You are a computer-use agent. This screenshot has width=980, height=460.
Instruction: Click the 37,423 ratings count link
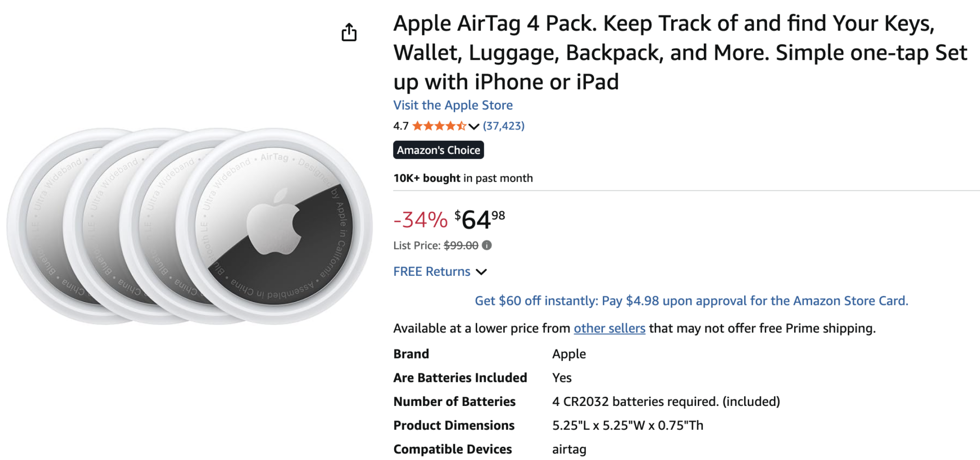coord(504,125)
